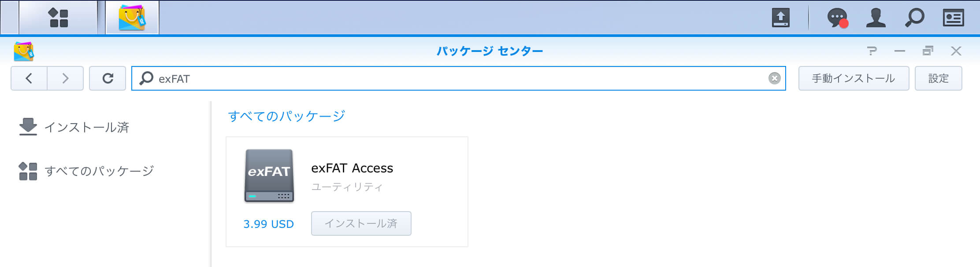The height and width of the screenshot is (267, 980).
Task: Go forward with the right arrow button
Action: [65, 78]
